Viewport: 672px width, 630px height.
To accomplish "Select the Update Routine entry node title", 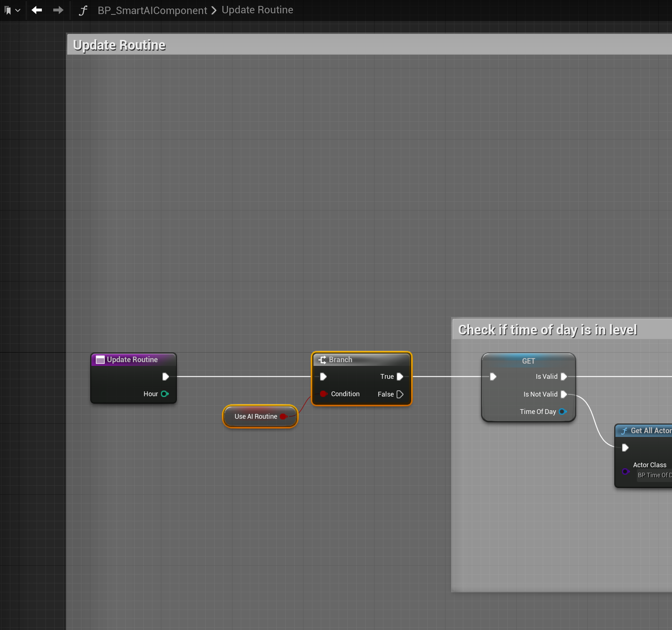I will pyautogui.click(x=132, y=360).
